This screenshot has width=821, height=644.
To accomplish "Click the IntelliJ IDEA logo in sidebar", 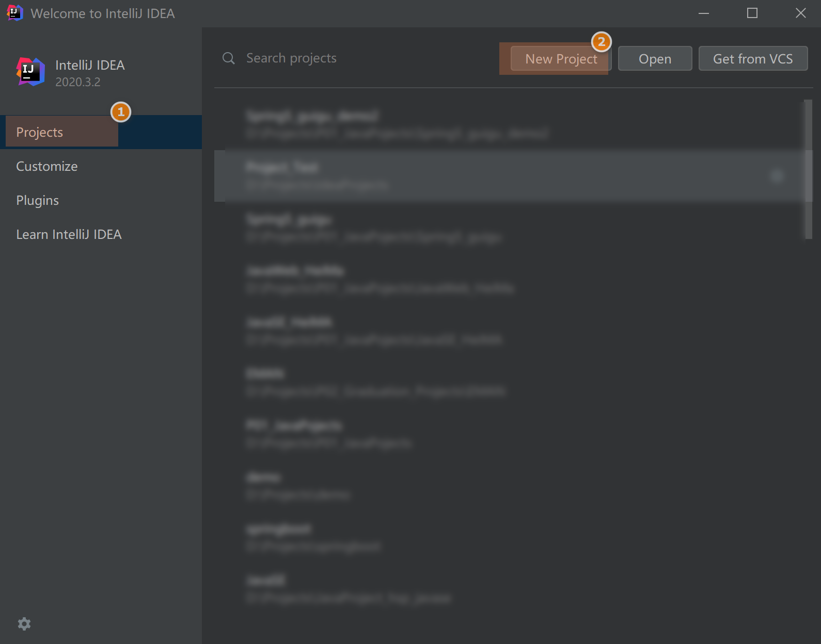I will [30, 72].
